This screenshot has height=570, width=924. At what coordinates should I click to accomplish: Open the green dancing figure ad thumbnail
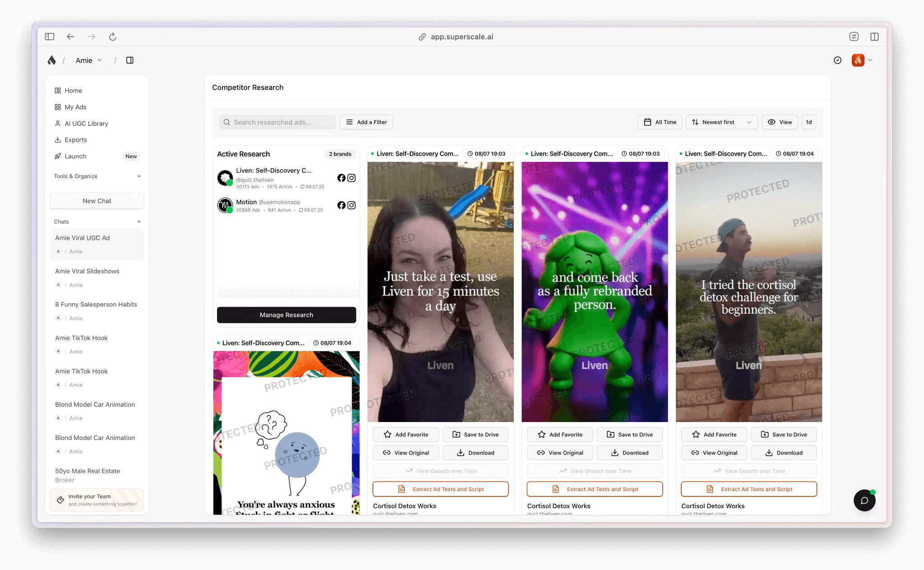pyautogui.click(x=595, y=292)
